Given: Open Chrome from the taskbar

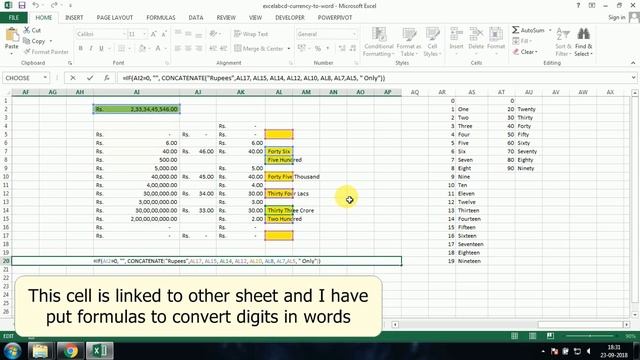Looking at the screenshot, I should (x=70, y=351).
